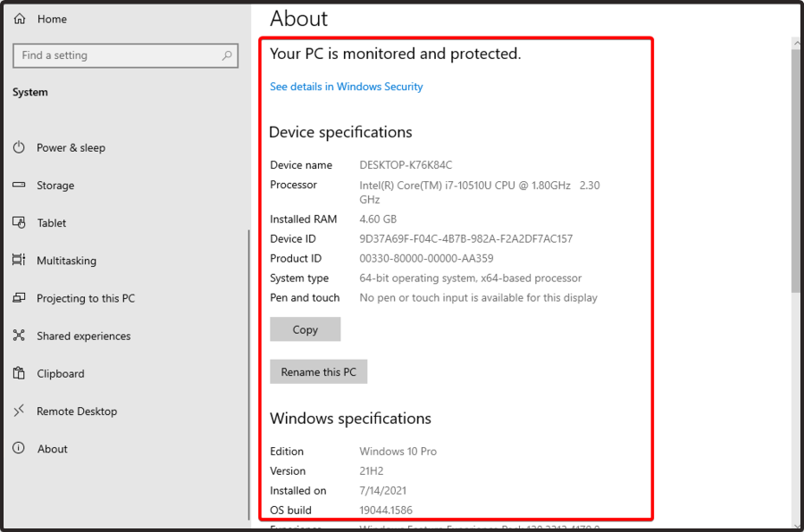Select Projecting to this PC
This screenshot has height=532, width=804.
coord(86,298)
